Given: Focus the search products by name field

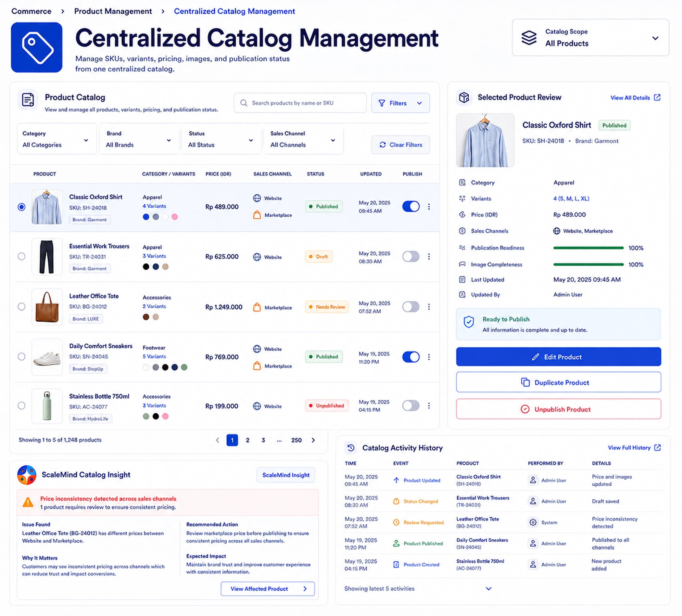Looking at the screenshot, I should tap(300, 103).
